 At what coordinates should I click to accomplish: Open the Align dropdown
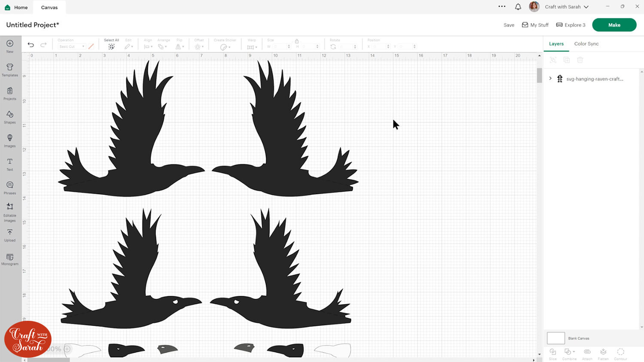[x=148, y=46]
